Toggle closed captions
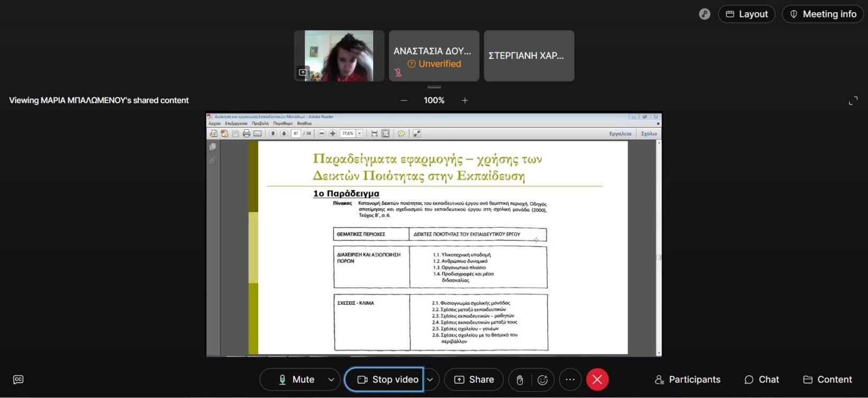This screenshot has width=868, height=398. (x=18, y=379)
